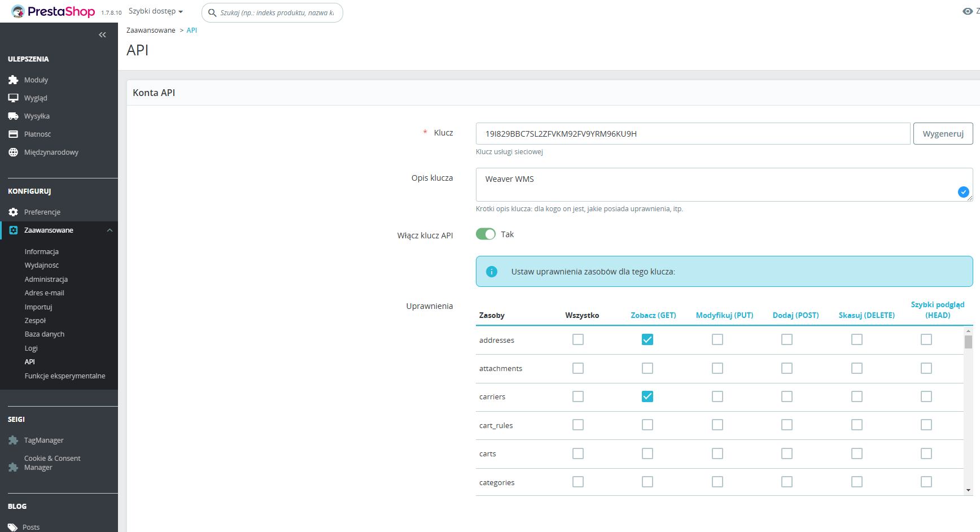Viewport: 980px width, 532px height.
Task: Click the Zaawansowane settings icon
Action: [x=14, y=230]
